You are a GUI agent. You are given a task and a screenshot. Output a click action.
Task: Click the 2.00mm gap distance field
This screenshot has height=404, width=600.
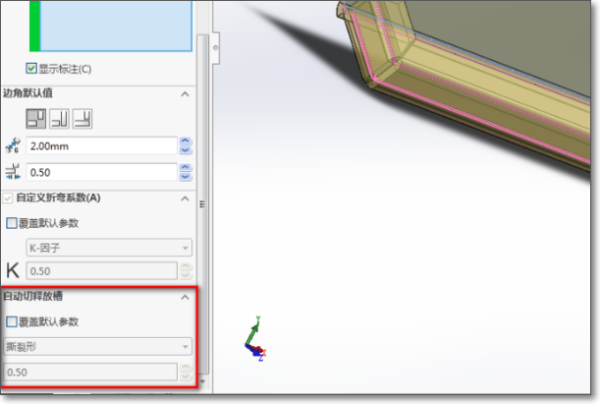click(101, 146)
